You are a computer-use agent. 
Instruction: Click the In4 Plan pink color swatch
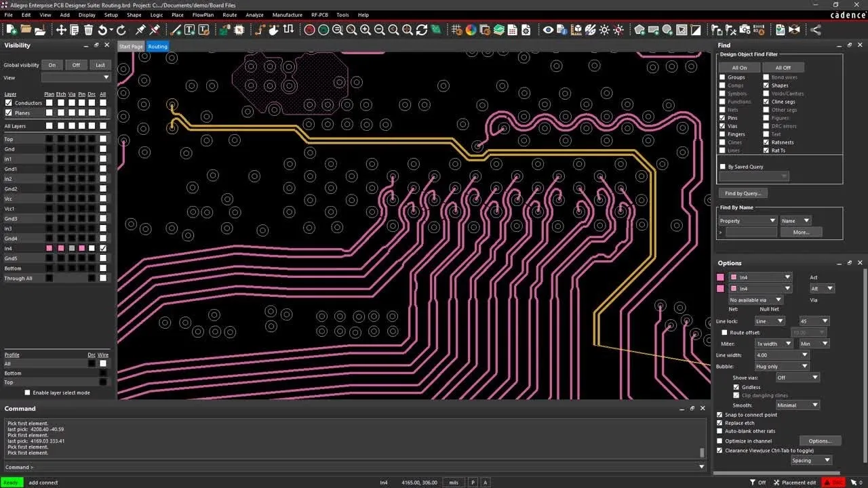tap(49, 249)
